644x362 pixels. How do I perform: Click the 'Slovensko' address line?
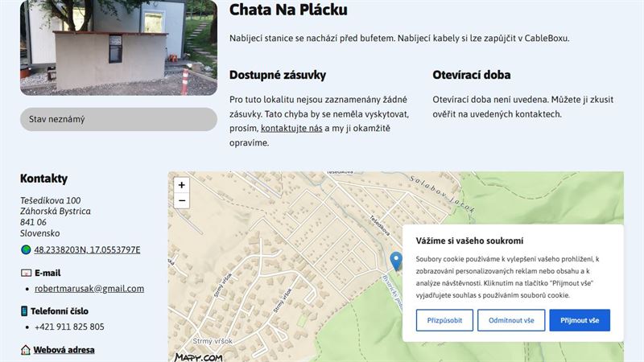(39, 233)
